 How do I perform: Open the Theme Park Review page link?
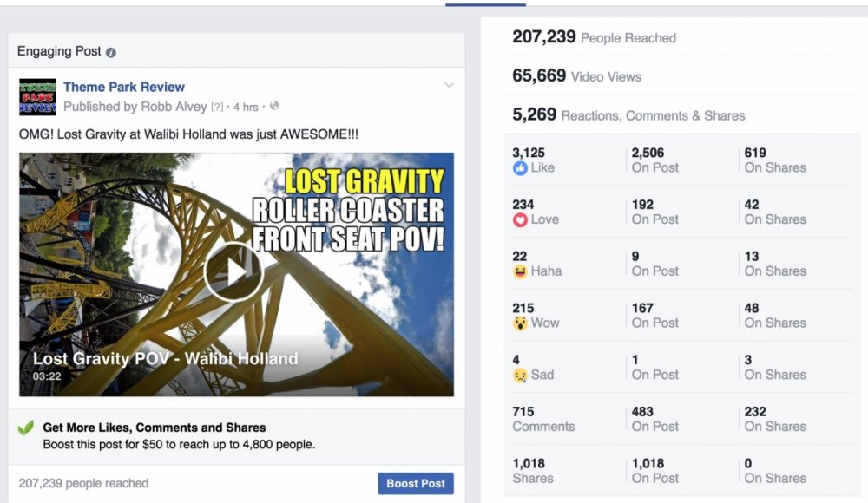click(124, 87)
